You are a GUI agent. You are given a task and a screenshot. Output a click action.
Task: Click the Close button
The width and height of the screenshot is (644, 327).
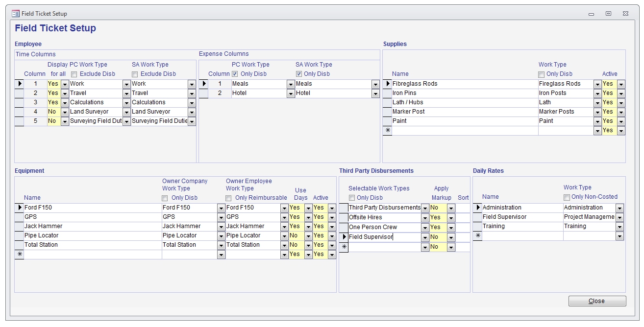point(597,301)
